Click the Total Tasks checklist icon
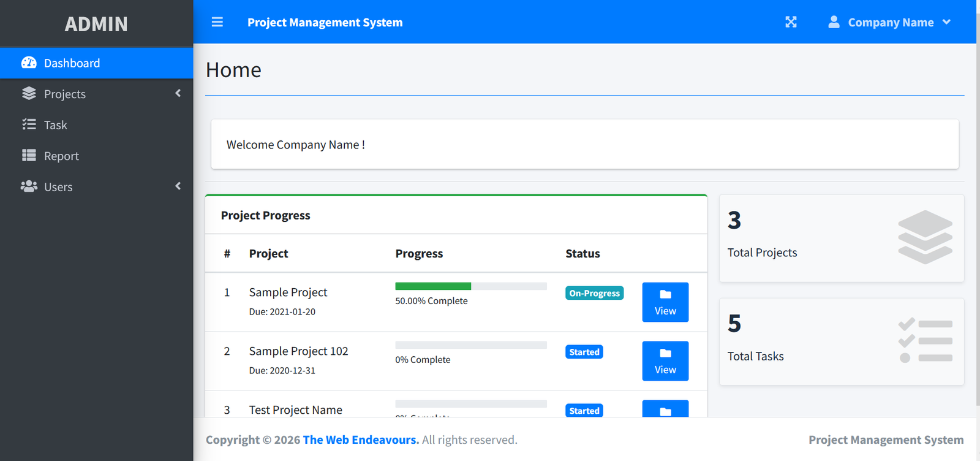This screenshot has width=980, height=461. [925, 341]
